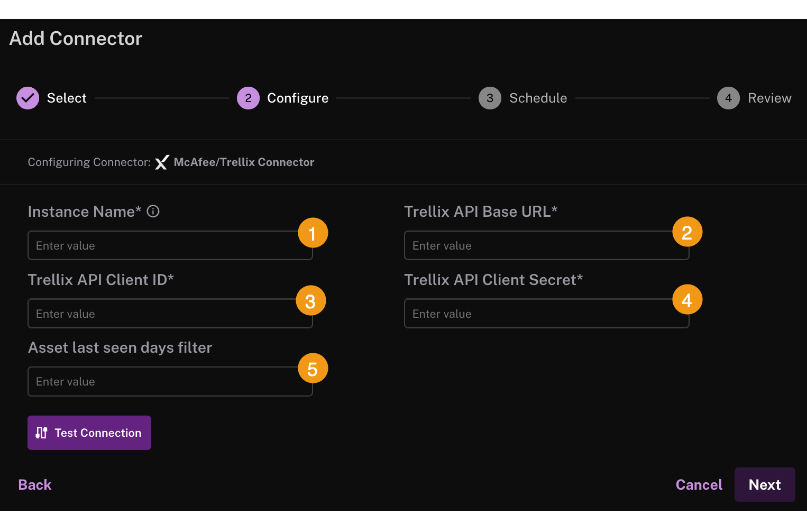Select the 'Add Connector' heading text
Viewport: 807px width, 532px height.
click(x=76, y=39)
